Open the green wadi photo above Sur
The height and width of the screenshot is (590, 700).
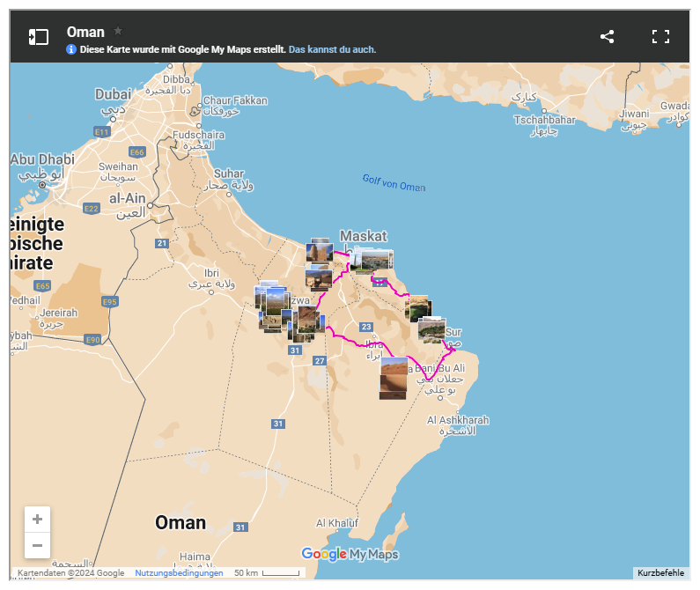tap(418, 308)
